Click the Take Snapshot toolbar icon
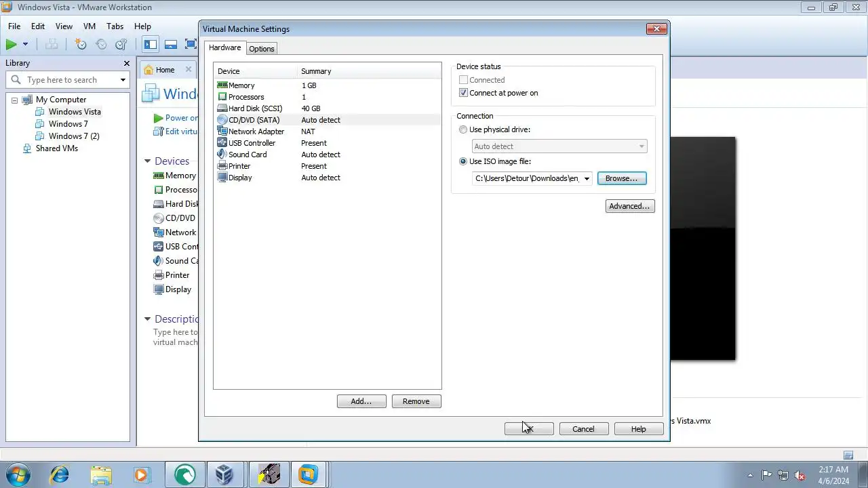The height and width of the screenshot is (488, 868). (x=81, y=45)
